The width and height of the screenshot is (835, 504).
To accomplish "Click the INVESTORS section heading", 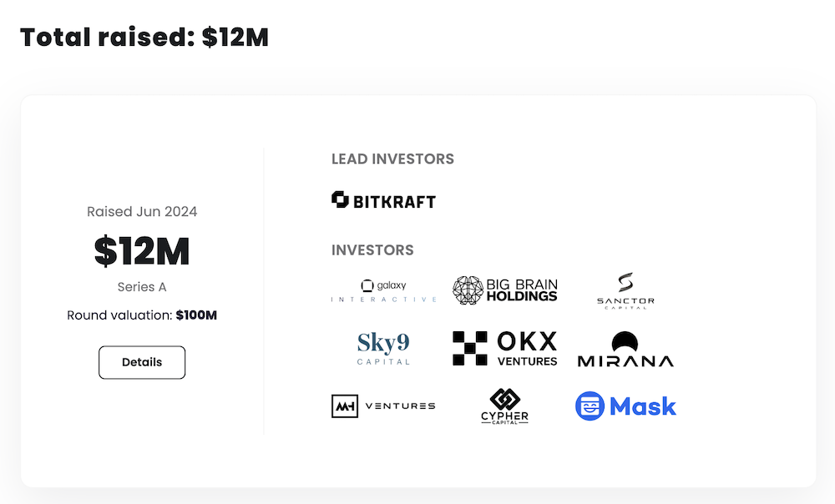I will [372, 249].
